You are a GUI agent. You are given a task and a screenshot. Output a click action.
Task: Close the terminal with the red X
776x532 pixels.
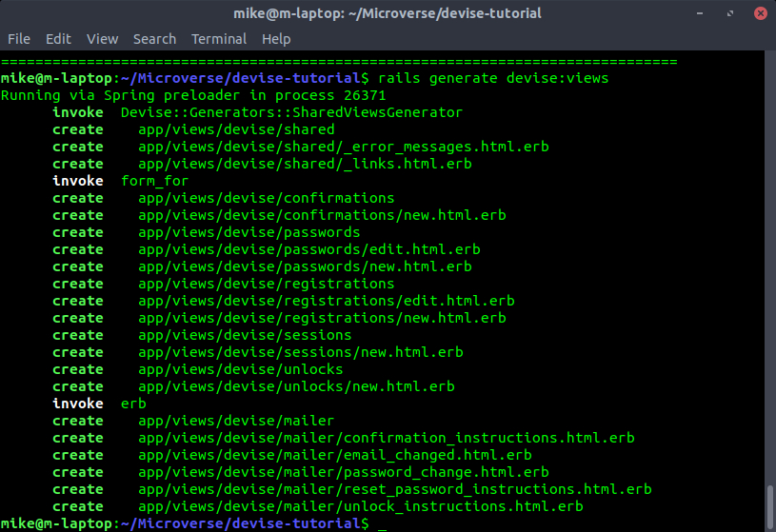click(x=759, y=13)
